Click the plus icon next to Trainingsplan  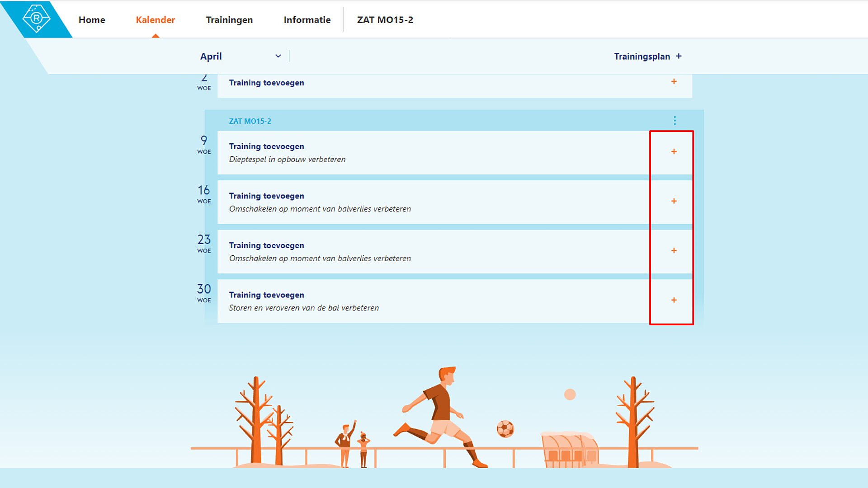point(679,56)
